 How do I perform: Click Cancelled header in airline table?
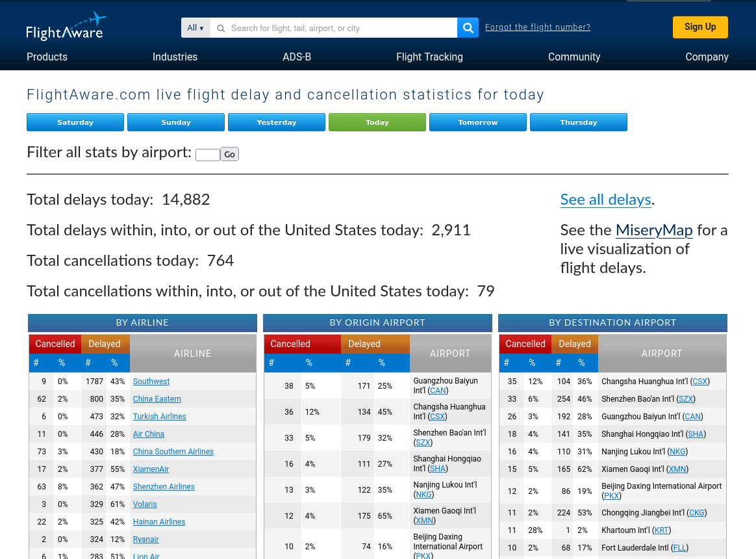pos(55,344)
